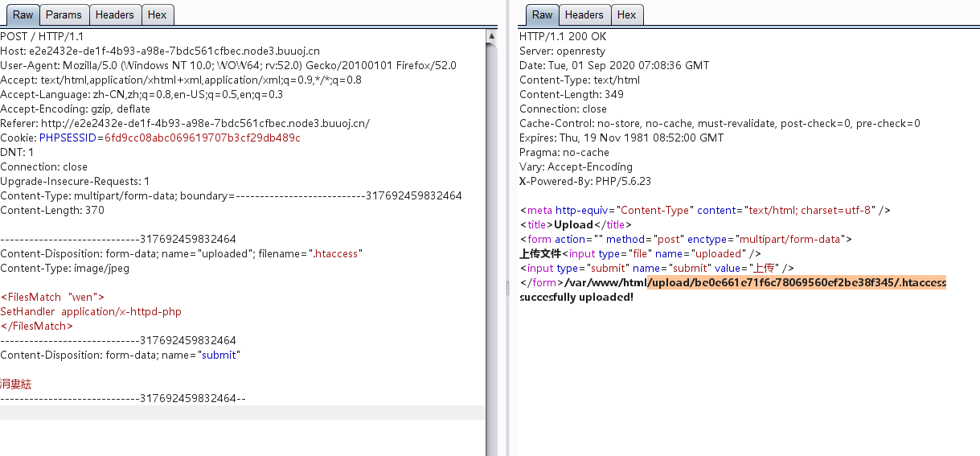980x456 pixels.
Task: Click the name="submit" Content-Disposition line
Action: tap(121, 355)
